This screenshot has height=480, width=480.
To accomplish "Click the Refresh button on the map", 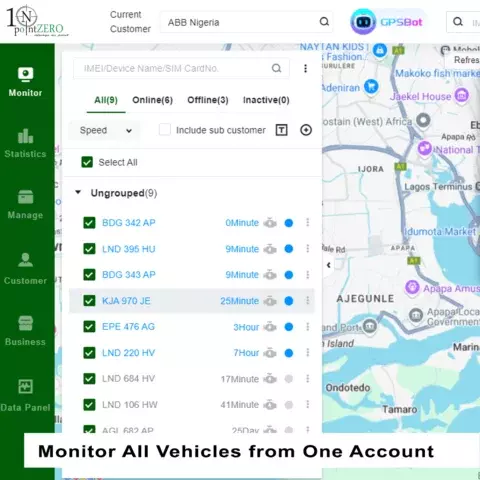I will (466, 60).
